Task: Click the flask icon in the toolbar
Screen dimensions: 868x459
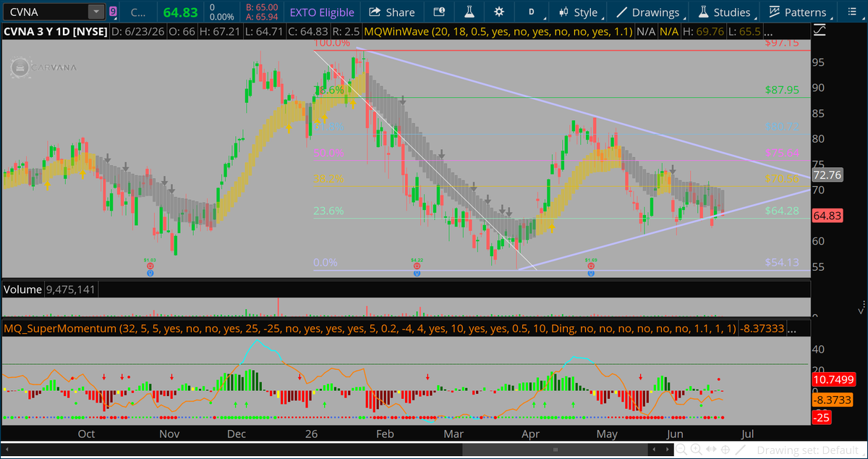Action: (x=469, y=12)
